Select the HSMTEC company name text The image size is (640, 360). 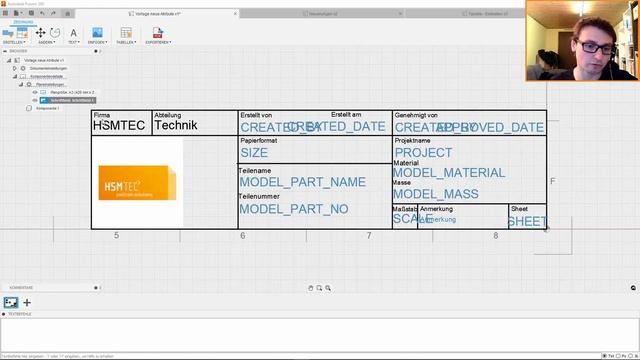point(119,125)
